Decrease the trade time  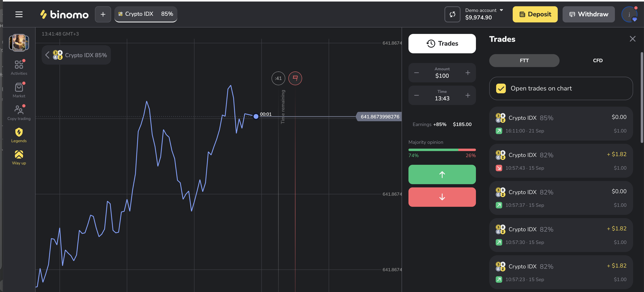click(417, 95)
